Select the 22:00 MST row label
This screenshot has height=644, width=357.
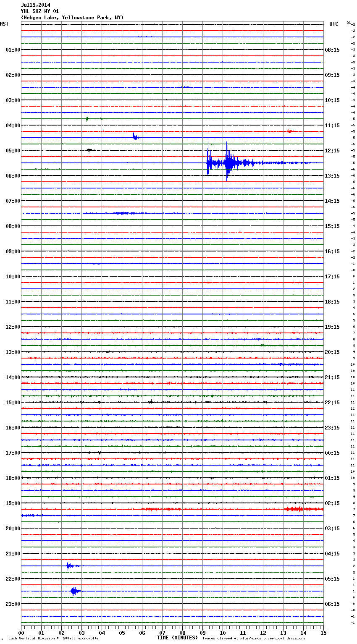(x=13, y=579)
